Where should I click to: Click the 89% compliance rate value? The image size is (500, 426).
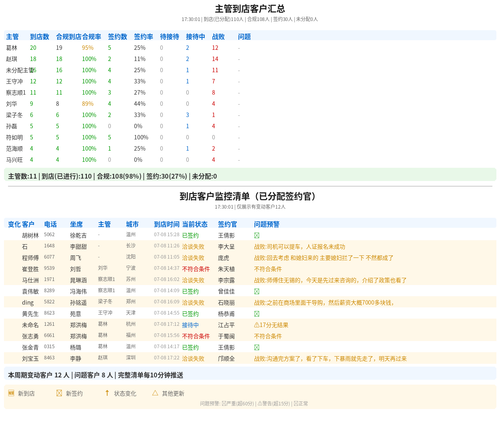tap(88, 104)
